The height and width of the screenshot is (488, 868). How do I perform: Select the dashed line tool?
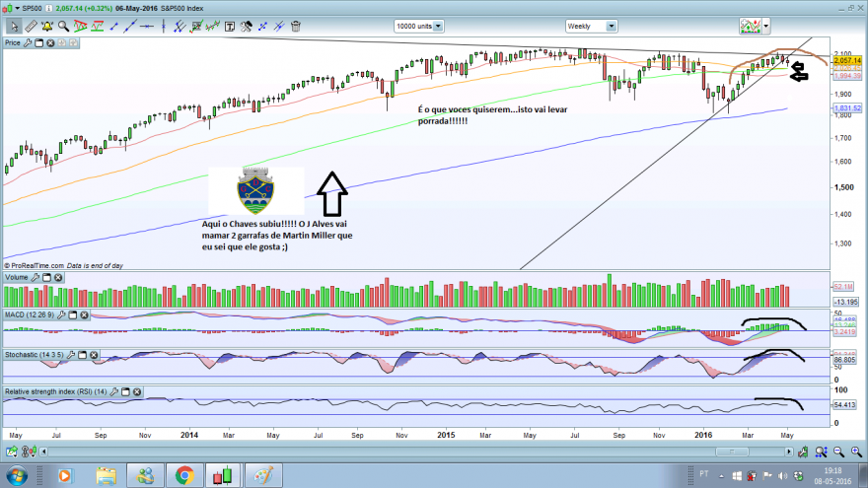(263, 26)
